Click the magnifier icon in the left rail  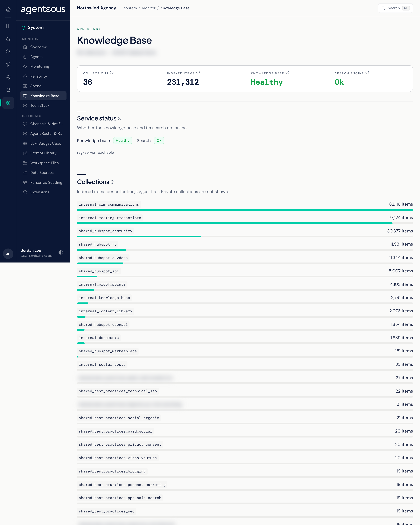click(x=8, y=52)
